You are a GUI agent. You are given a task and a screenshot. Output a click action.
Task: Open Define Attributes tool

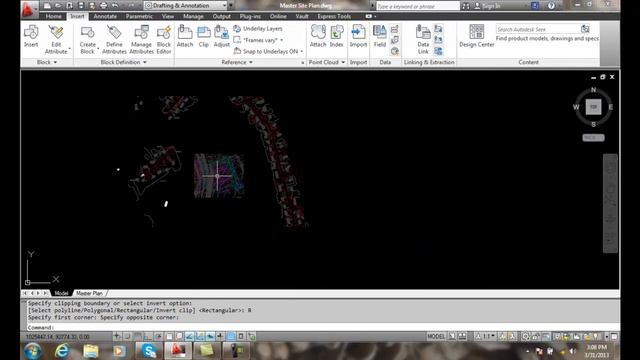[114, 40]
